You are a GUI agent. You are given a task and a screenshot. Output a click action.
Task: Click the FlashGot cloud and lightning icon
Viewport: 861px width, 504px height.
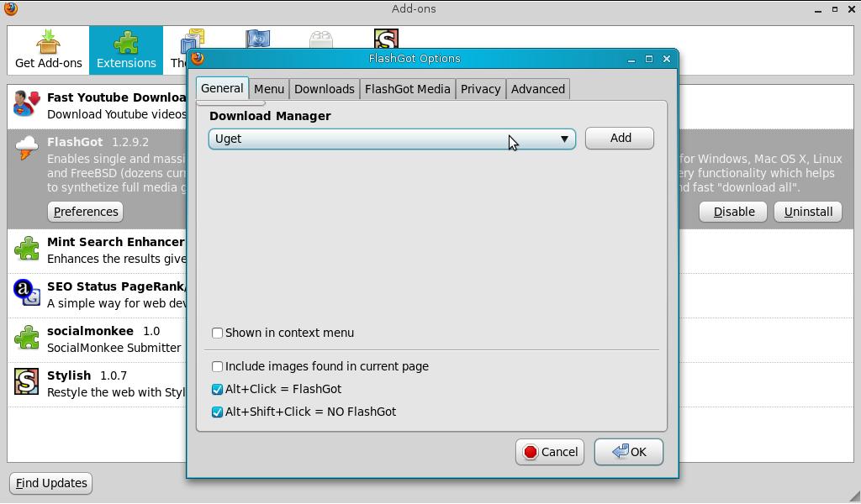[x=28, y=149]
